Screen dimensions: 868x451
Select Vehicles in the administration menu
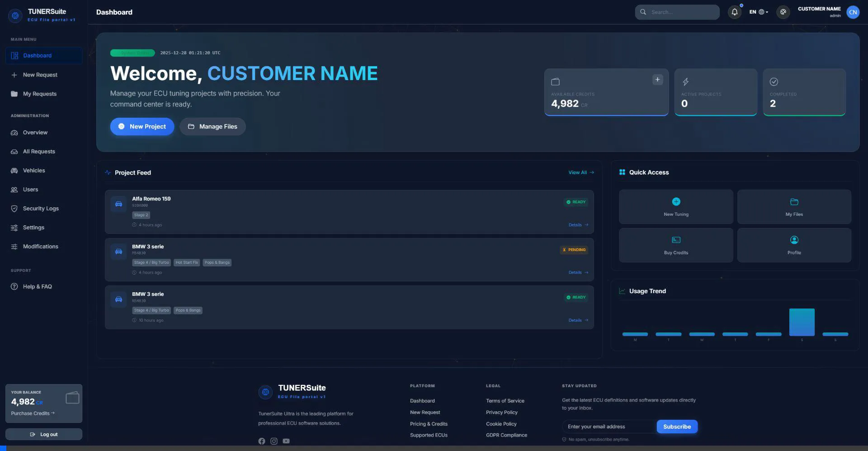click(x=34, y=171)
